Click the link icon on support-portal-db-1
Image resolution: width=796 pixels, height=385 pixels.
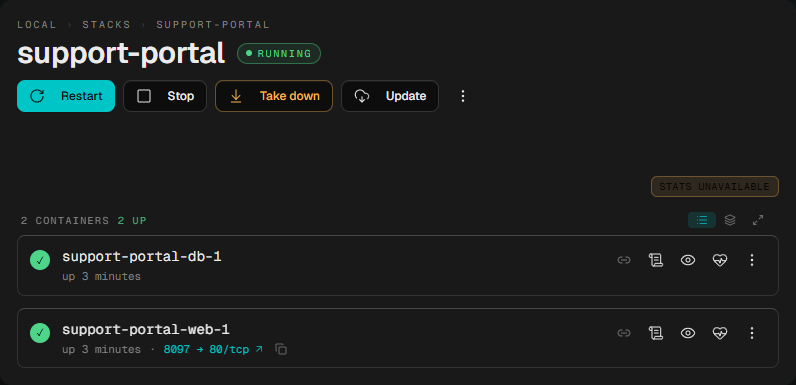[624, 260]
